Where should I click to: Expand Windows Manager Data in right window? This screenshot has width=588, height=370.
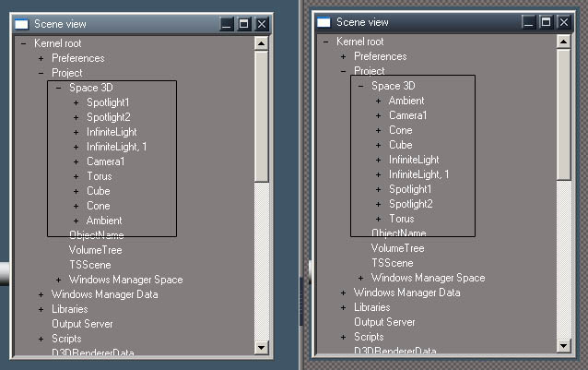coord(343,292)
